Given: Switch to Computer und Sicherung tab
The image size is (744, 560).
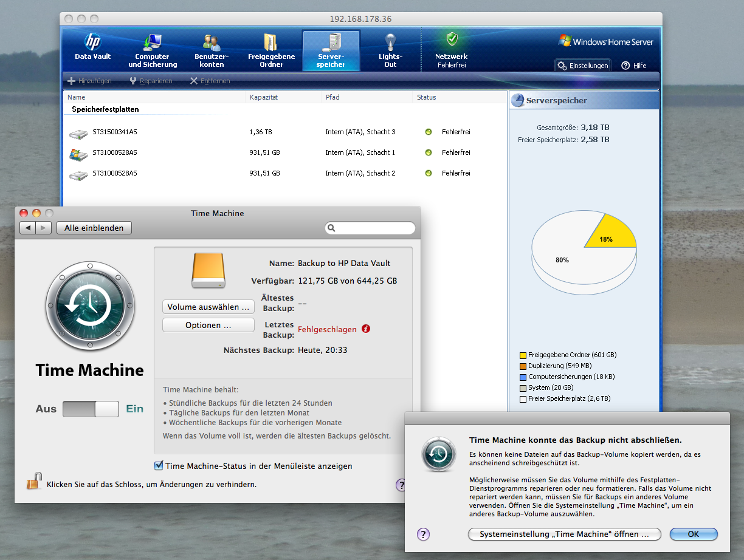Looking at the screenshot, I should point(153,51).
